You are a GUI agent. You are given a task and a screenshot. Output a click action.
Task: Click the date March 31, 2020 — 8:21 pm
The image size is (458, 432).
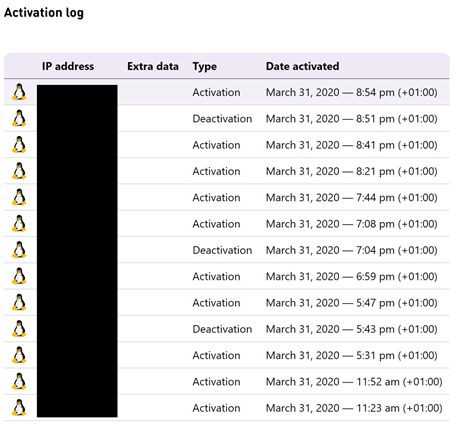coord(352,171)
